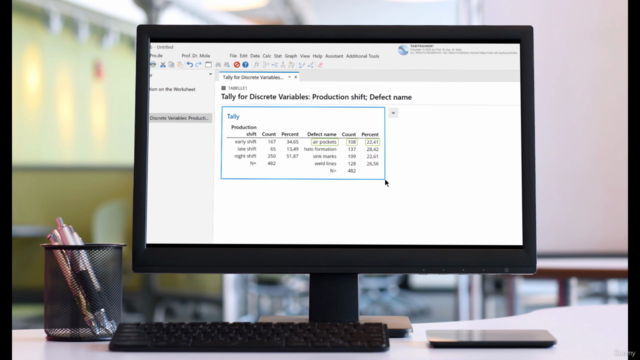Screen dimensions: 640x360
Task: Click the Cut scissors icon
Action: pyautogui.click(x=162, y=65)
